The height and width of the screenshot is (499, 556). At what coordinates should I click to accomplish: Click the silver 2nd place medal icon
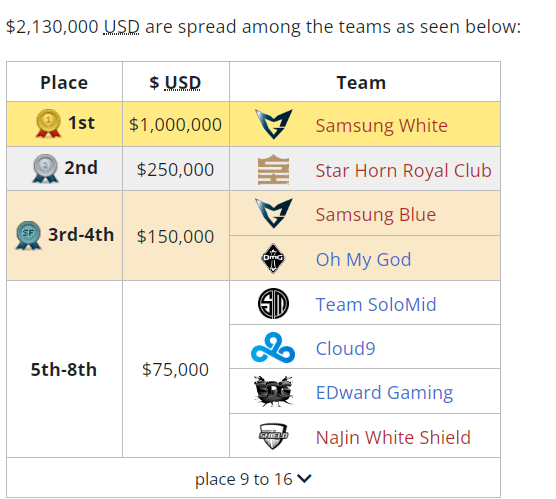[x=45, y=168]
